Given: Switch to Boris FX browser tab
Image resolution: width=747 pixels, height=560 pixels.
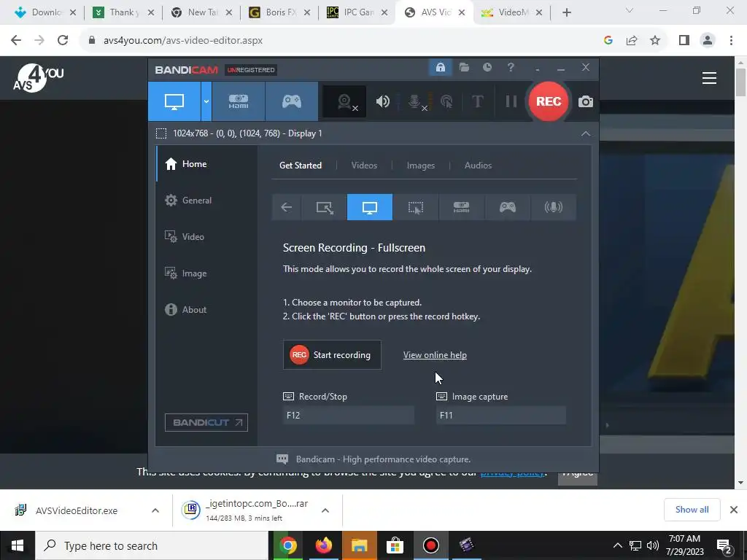Looking at the screenshot, I should point(278,12).
